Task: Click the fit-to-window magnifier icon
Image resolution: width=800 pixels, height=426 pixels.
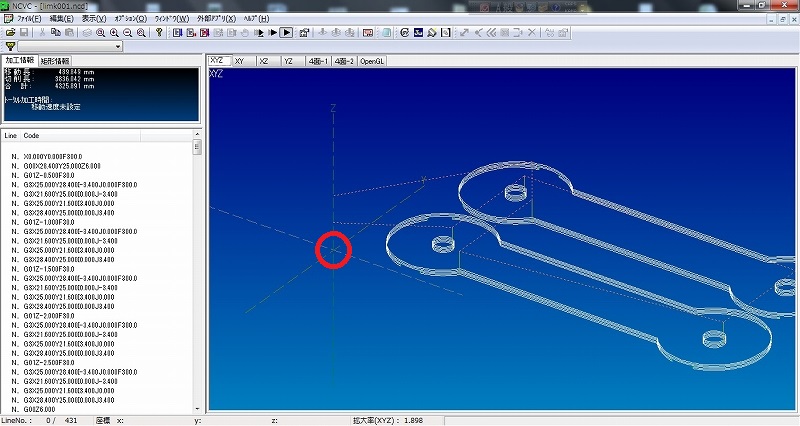Action: pyautogui.click(x=100, y=32)
